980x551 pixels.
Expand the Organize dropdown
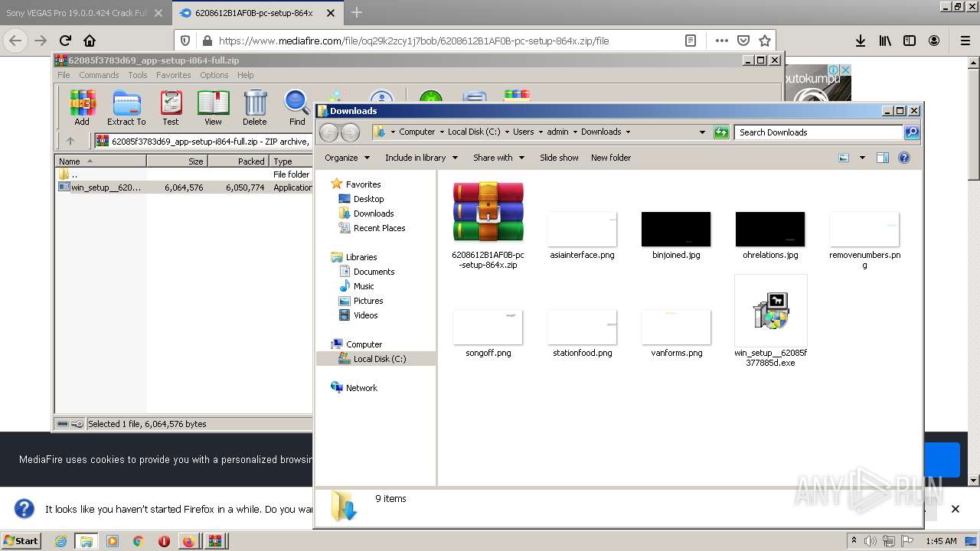347,158
